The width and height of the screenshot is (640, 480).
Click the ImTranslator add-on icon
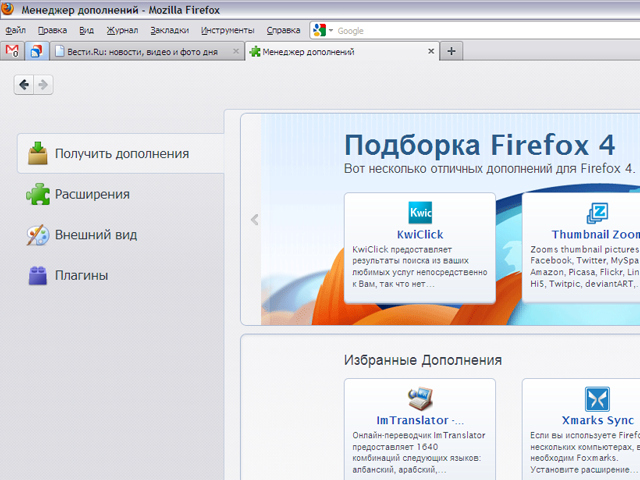click(x=420, y=399)
